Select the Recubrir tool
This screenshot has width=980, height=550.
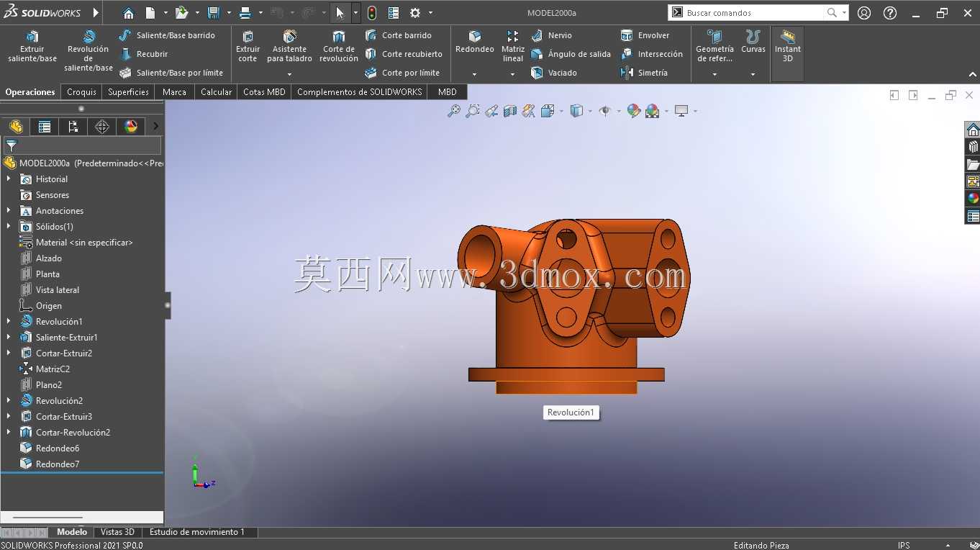coord(143,54)
